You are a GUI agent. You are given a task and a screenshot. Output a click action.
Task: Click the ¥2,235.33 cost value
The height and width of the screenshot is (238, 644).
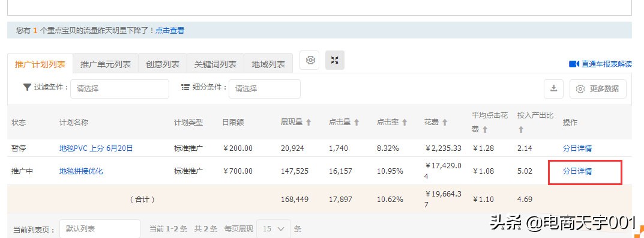(443, 148)
